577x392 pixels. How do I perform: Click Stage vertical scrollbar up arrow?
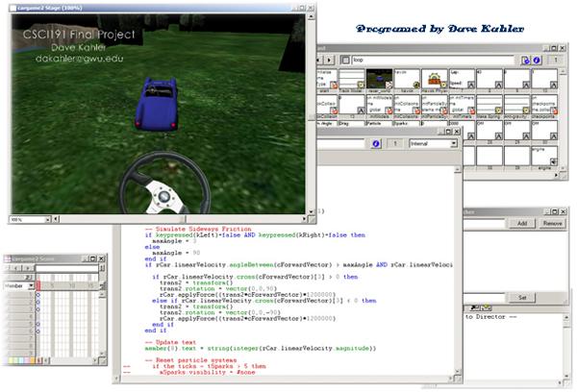[x=311, y=17]
